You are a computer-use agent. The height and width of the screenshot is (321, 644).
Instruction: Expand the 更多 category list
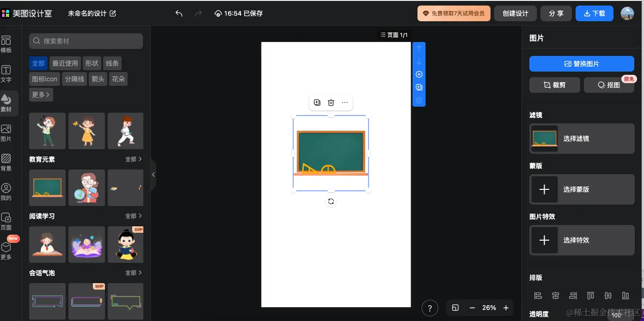[41, 95]
